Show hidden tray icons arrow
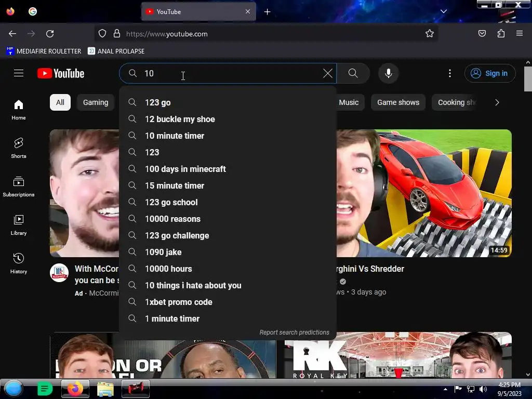 click(445, 389)
